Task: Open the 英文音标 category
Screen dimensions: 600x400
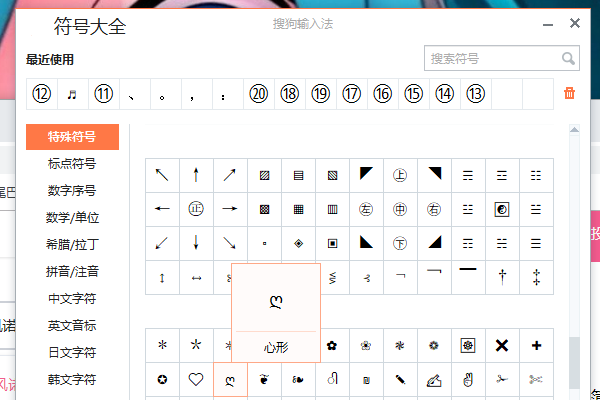Action: point(72,325)
